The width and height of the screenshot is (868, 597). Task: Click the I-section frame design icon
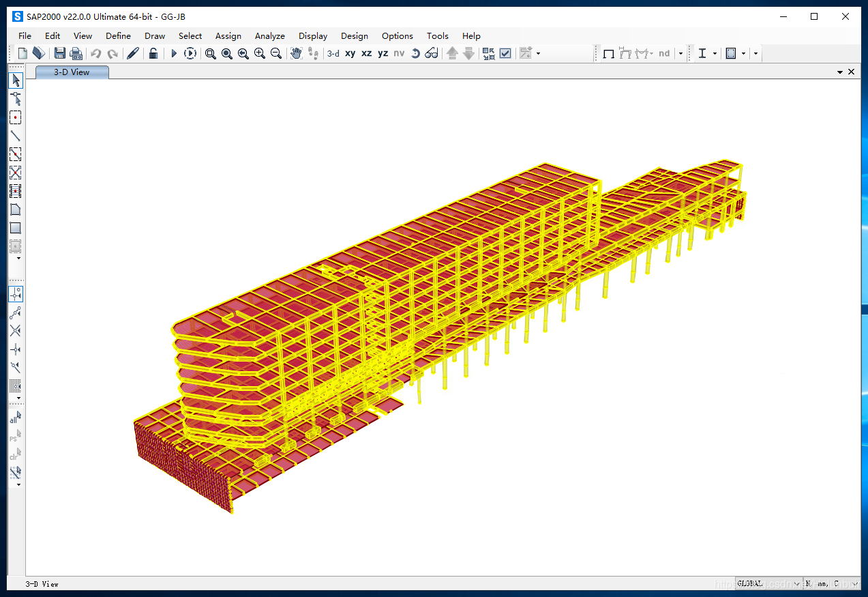702,53
